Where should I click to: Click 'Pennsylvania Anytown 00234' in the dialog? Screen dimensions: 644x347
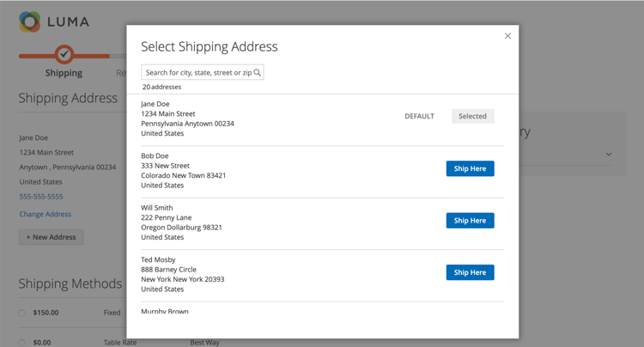(188, 124)
